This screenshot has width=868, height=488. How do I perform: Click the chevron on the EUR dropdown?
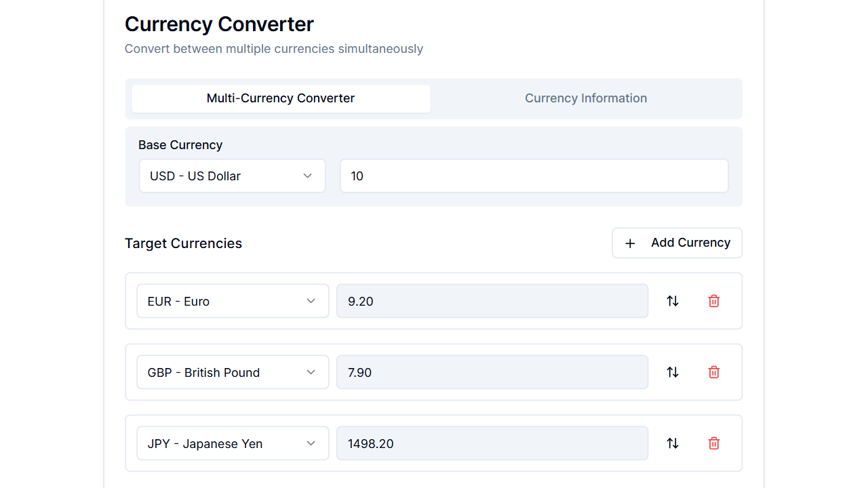(x=311, y=300)
